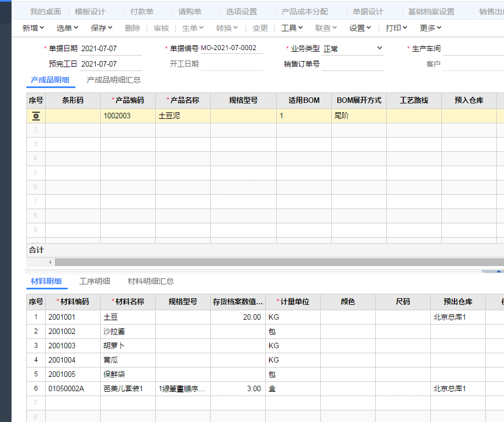Click the 删除 button
Screen dimensions: 504x422
coord(133,28)
